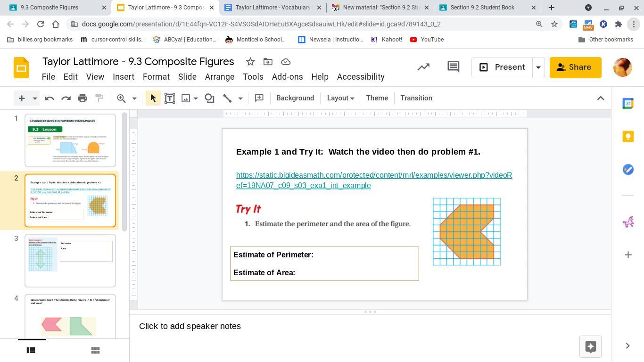Hide the menus with collapse arrow
Screen dimensions: 644x362
point(600,98)
